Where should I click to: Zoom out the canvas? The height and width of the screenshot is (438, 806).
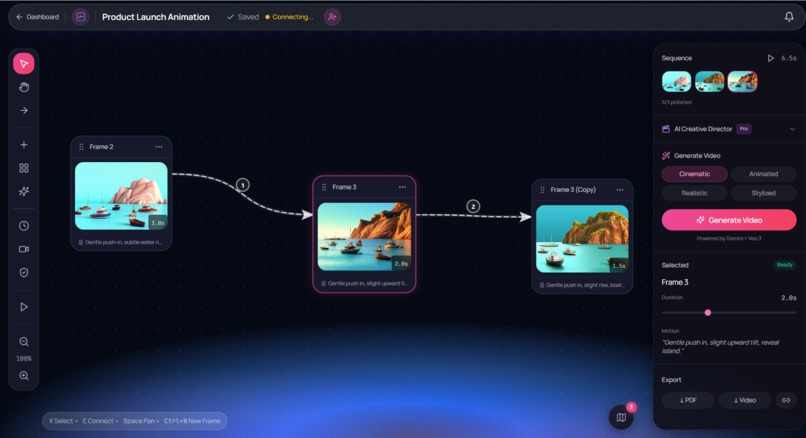pyautogui.click(x=24, y=342)
